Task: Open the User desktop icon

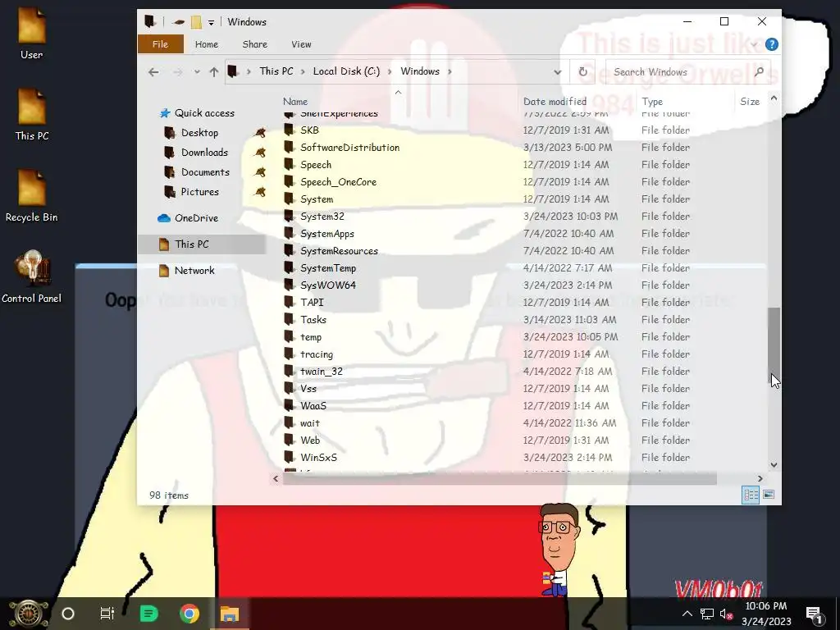Action: 32,32
